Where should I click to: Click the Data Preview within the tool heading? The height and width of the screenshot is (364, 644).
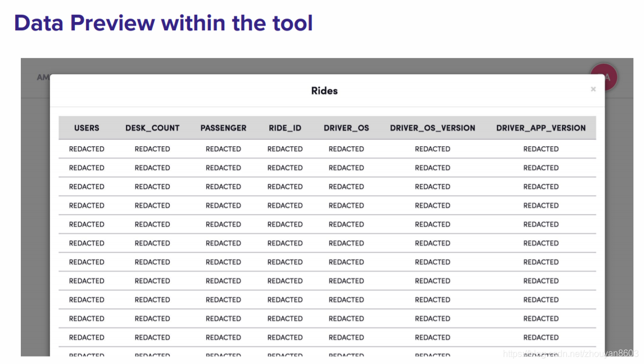[x=164, y=23]
